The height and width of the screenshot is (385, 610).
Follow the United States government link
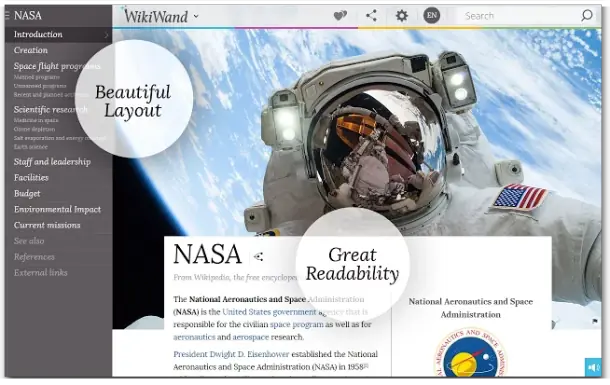[x=269, y=312]
